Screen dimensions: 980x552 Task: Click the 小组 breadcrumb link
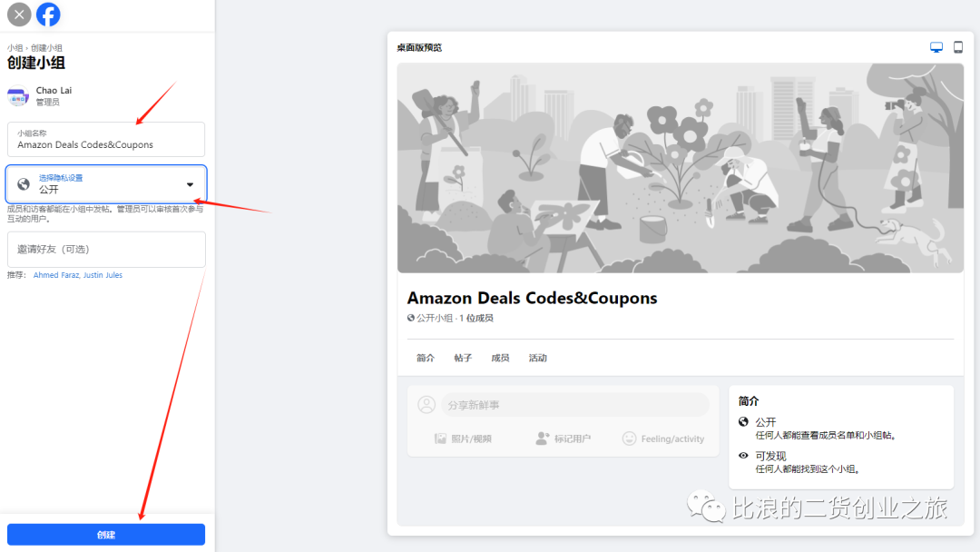click(15, 48)
